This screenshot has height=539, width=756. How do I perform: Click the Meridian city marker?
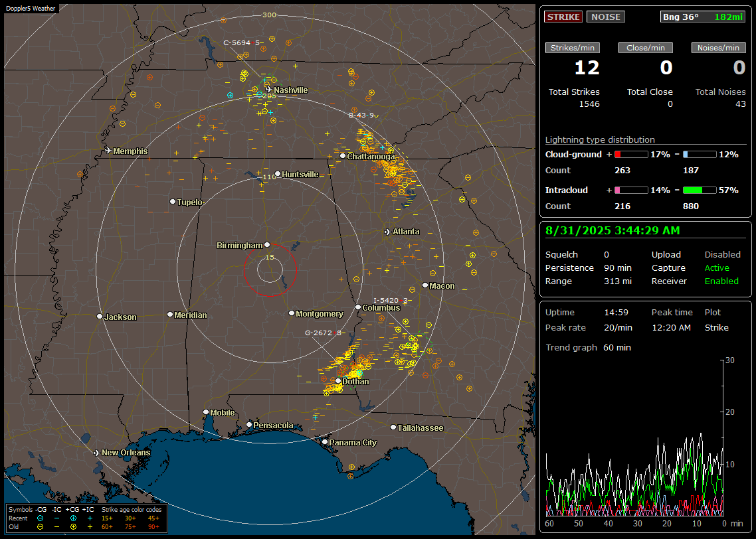point(169,315)
